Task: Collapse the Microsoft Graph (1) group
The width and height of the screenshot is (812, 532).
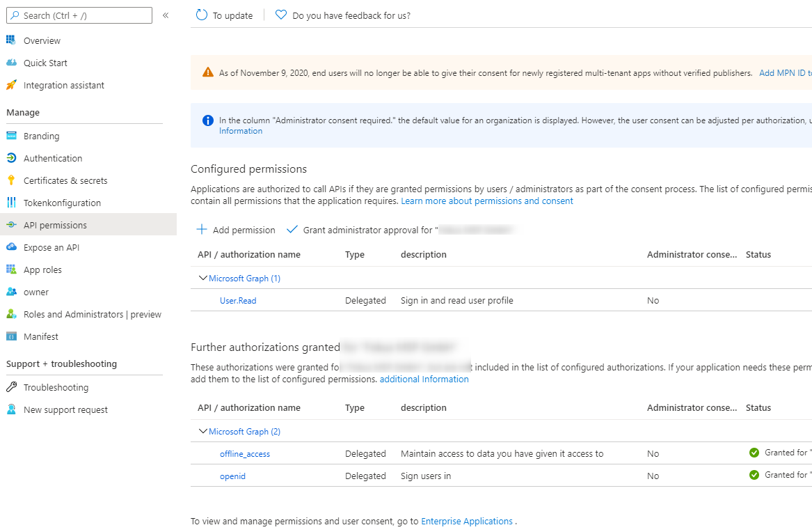Action: [x=203, y=278]
